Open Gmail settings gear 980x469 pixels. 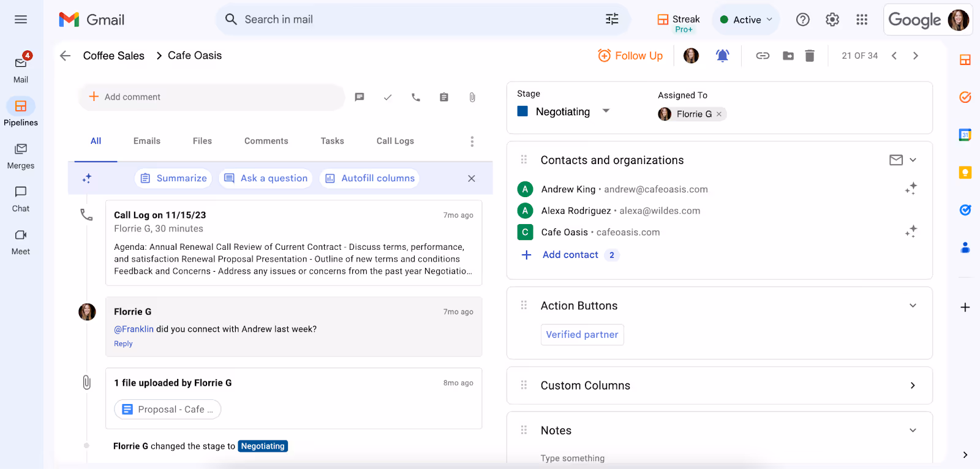832,20
